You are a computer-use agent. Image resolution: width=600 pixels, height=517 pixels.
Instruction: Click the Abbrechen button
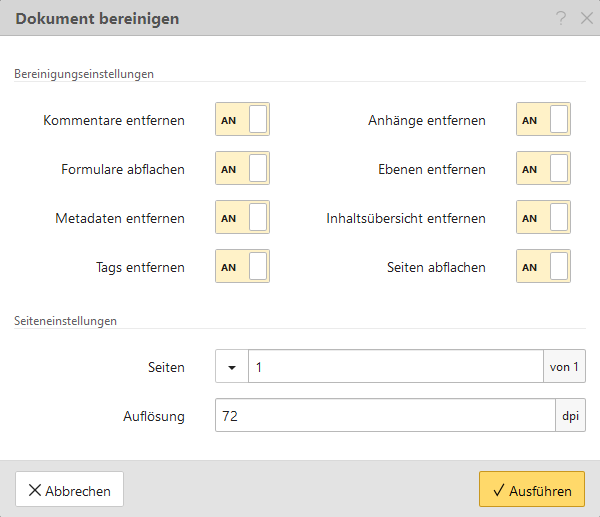tap(70, 490)
